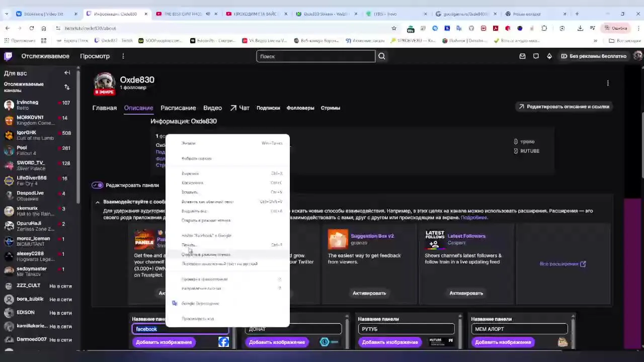The height and width of the screenshot is (362, 644).
Task: Click the Twitch logo home icon
Action: click(8, 56)
